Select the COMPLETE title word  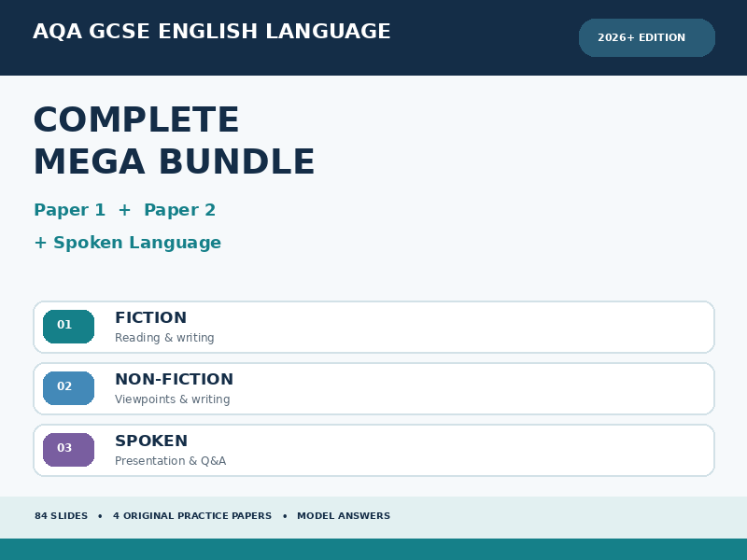[x=136, y=119]
